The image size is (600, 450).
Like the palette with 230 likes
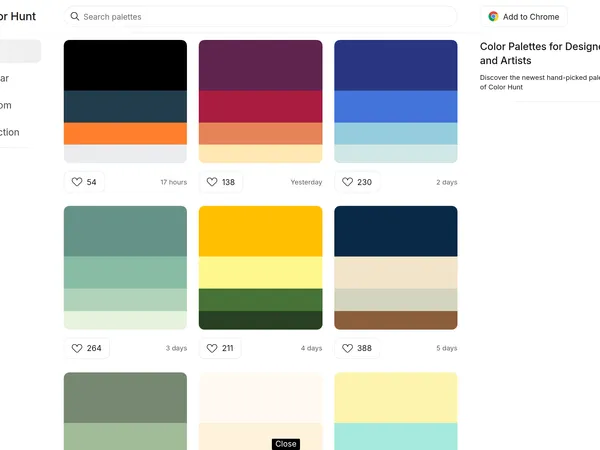click(x=357, y=182)
